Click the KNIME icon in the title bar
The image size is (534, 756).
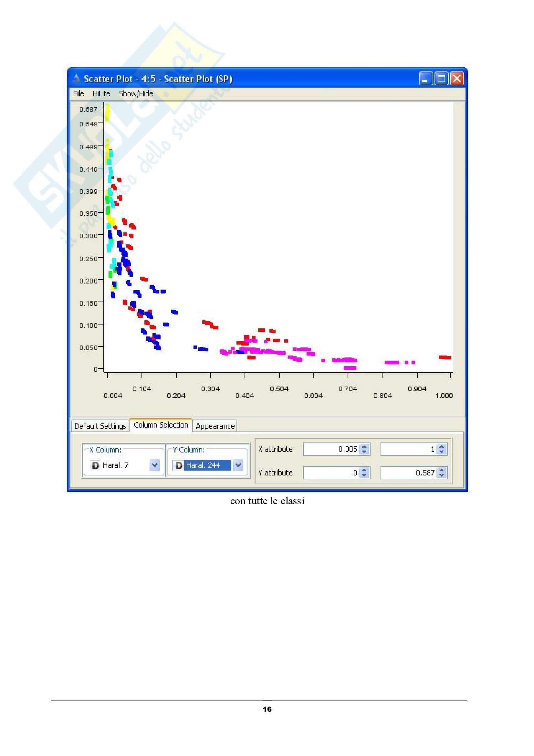point(76,78)
